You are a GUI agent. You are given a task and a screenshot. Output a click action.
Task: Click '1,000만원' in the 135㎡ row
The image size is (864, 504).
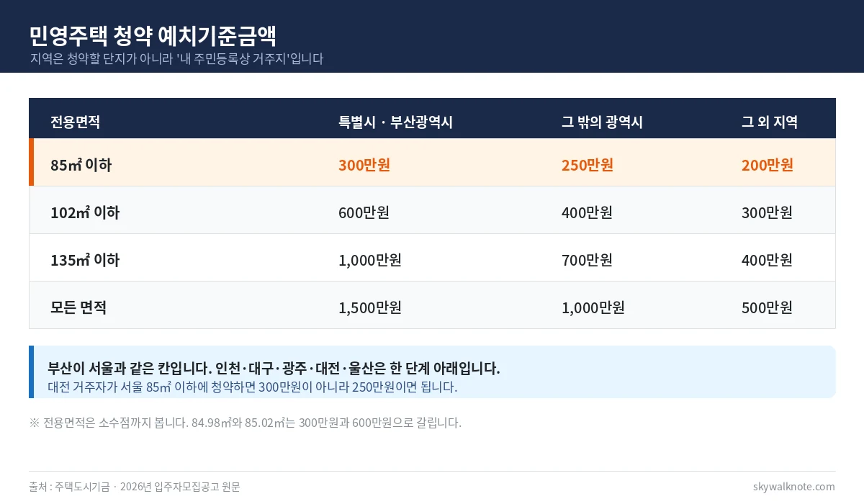click(370, 260)
